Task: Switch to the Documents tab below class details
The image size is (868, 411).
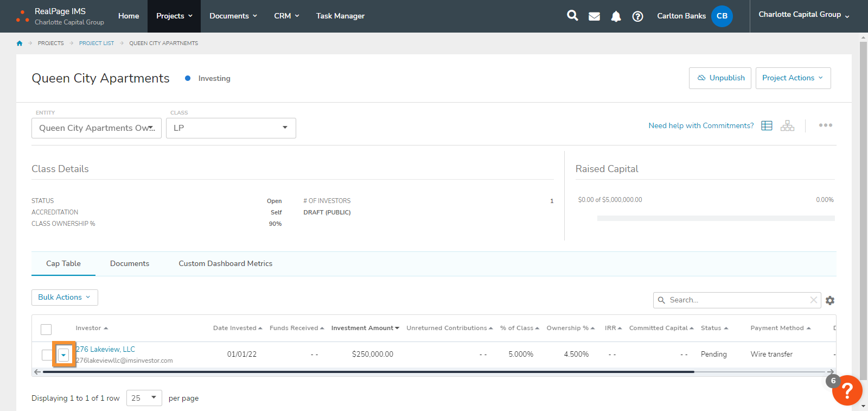Action: point(130,264)
